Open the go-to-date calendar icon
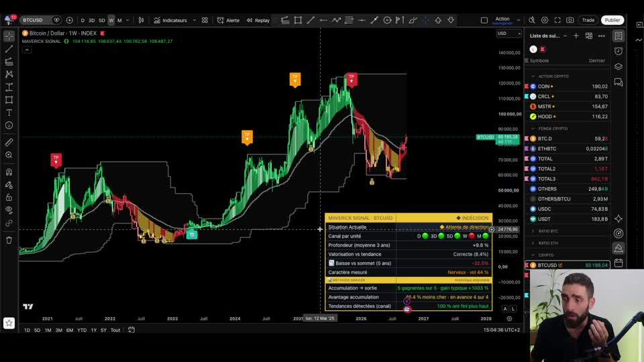 (131, 330)
